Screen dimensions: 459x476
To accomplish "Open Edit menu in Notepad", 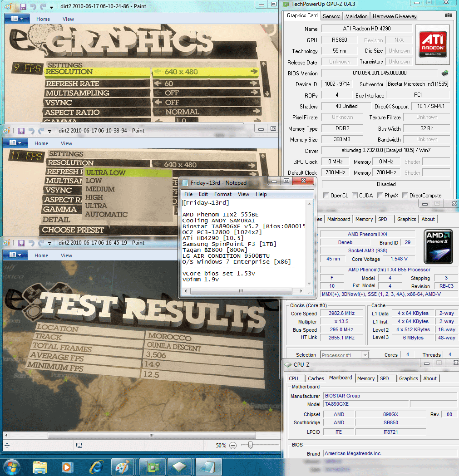I will [203, 194].
